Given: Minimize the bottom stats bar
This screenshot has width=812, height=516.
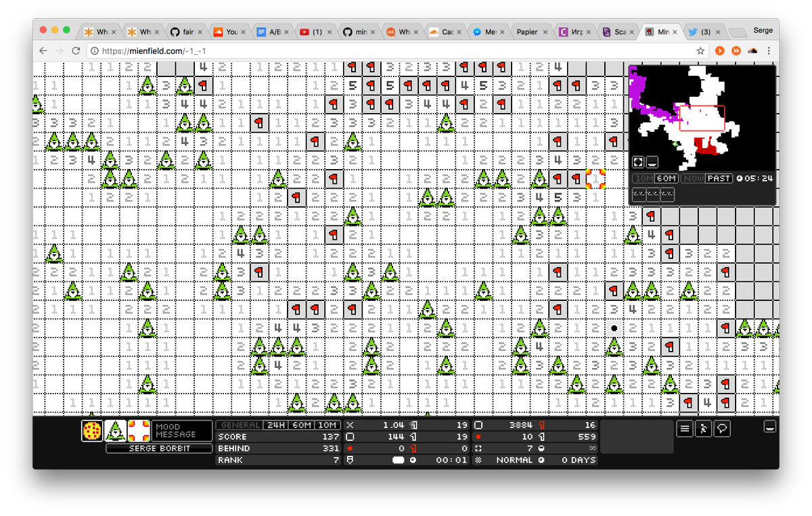Looking at the screenshot, I should (x=769, y=427).
